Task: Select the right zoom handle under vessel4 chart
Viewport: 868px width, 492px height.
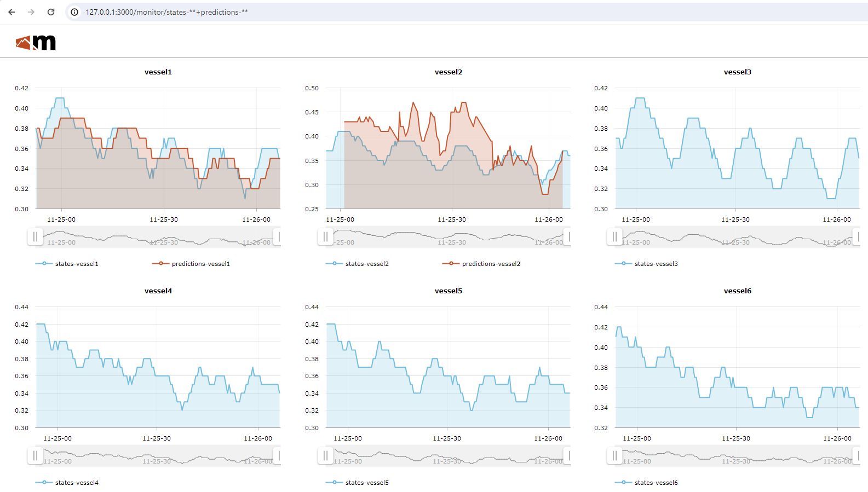Action: point(278,456)
